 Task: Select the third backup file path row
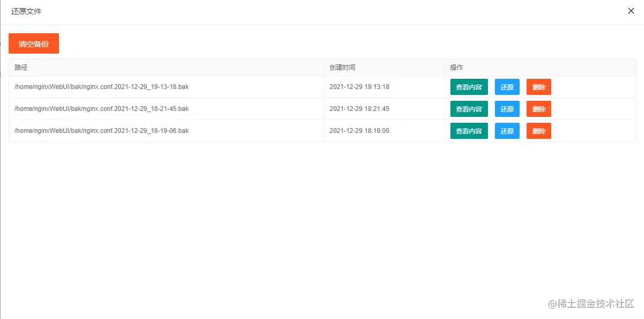(x=98, y=130)
